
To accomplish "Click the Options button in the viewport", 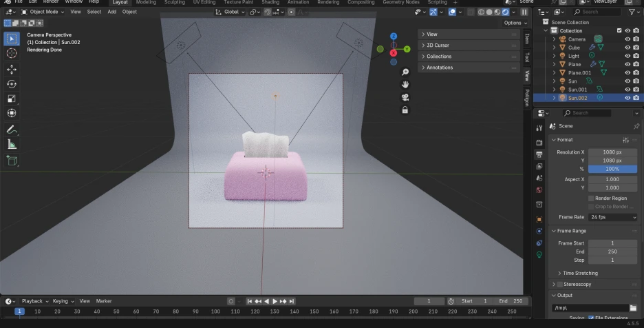I will pyautogui.click(x=515, y=23).
